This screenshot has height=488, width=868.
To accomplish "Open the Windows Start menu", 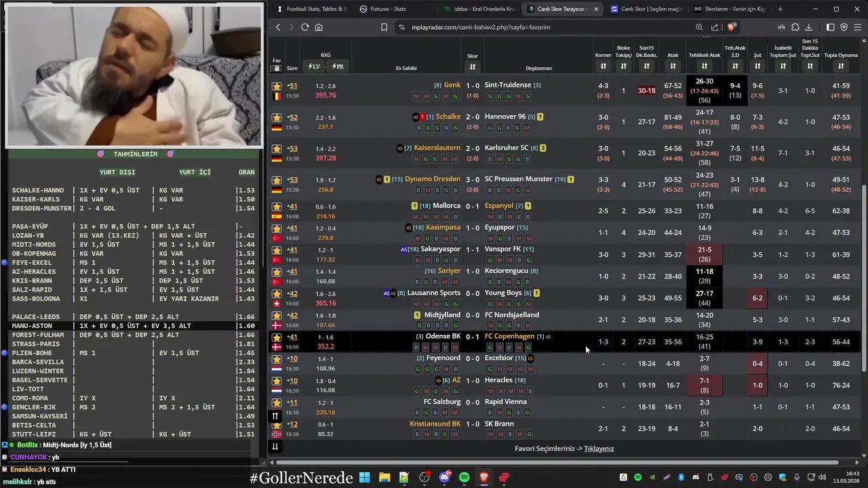I will click(365, 478).
